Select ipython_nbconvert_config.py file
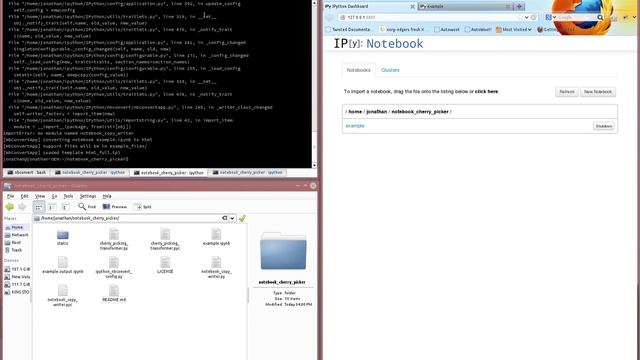 (x=114, y=268)
